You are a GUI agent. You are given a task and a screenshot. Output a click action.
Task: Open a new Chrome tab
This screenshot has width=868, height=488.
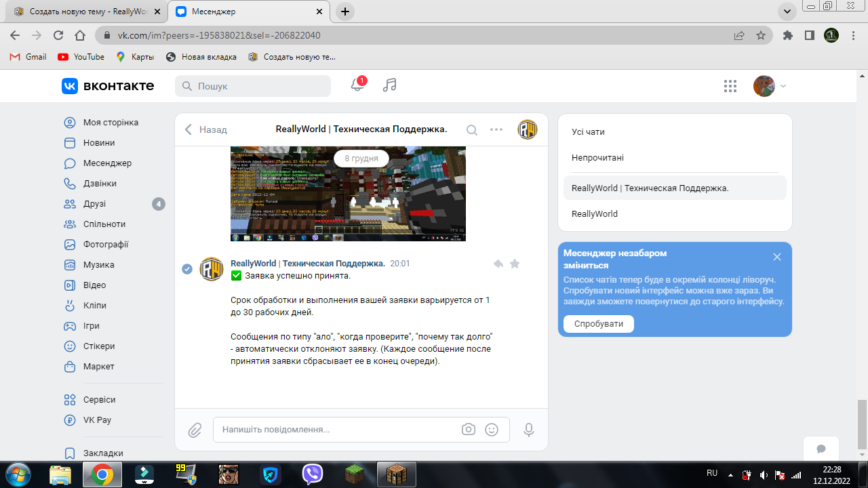[x=345, y=12]
